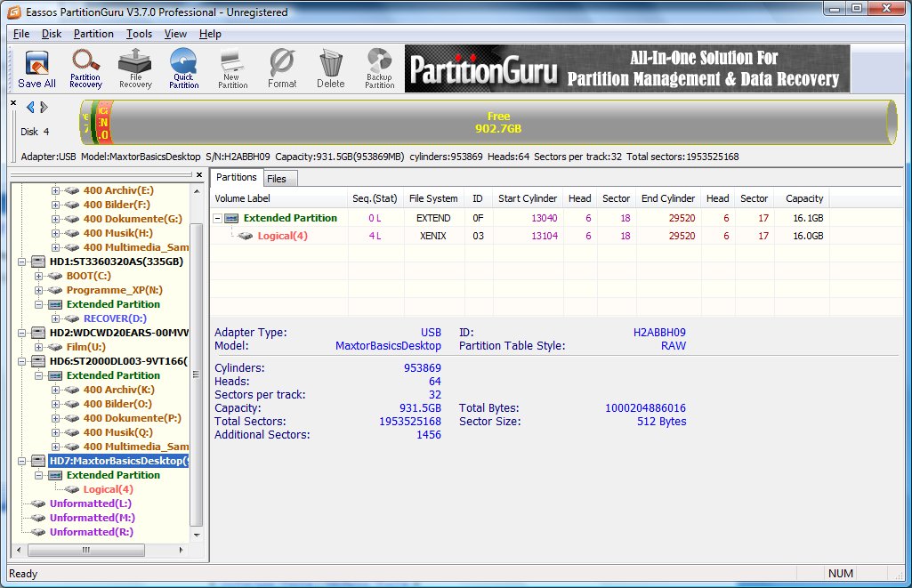912x588 pixels.
Task: Create a New Partition
Action: [232, 68]
